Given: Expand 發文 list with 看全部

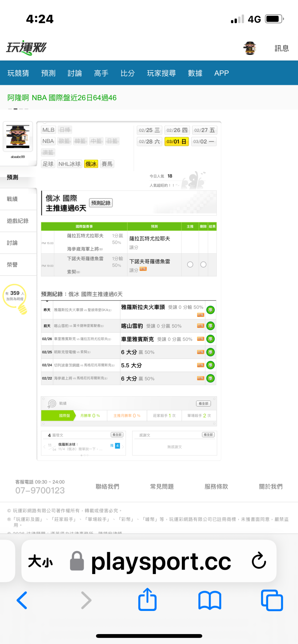Looking at the screenshot, I should 117,435.
